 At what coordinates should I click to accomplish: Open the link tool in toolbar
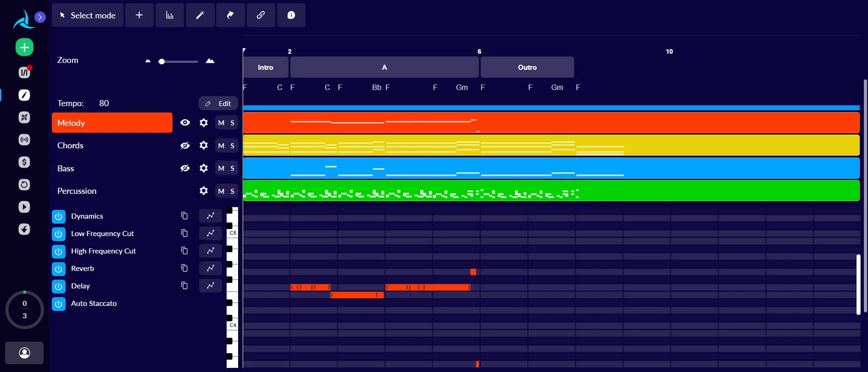pos(261,15)
